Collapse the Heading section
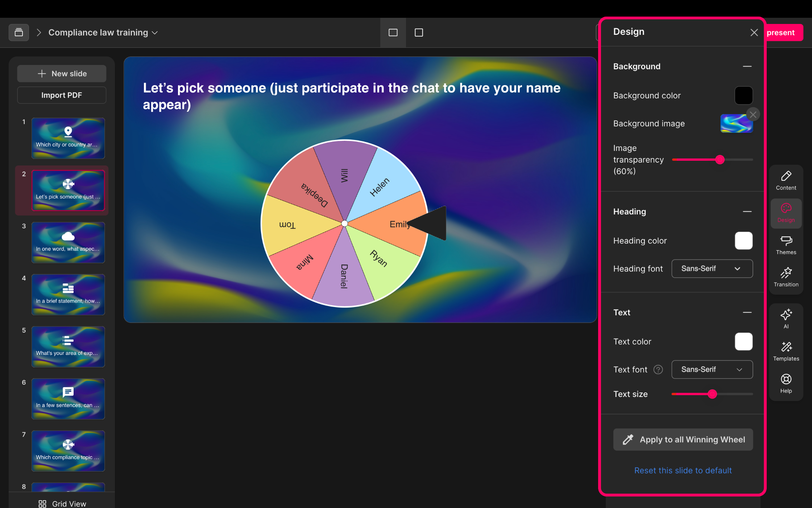 747,212
